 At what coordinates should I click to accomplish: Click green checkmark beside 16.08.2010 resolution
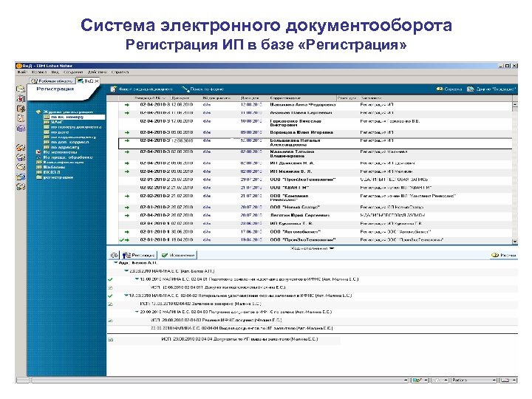coord(110,279)
